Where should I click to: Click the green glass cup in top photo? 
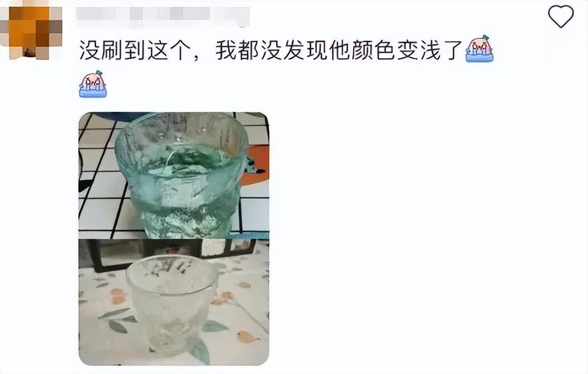182,175
